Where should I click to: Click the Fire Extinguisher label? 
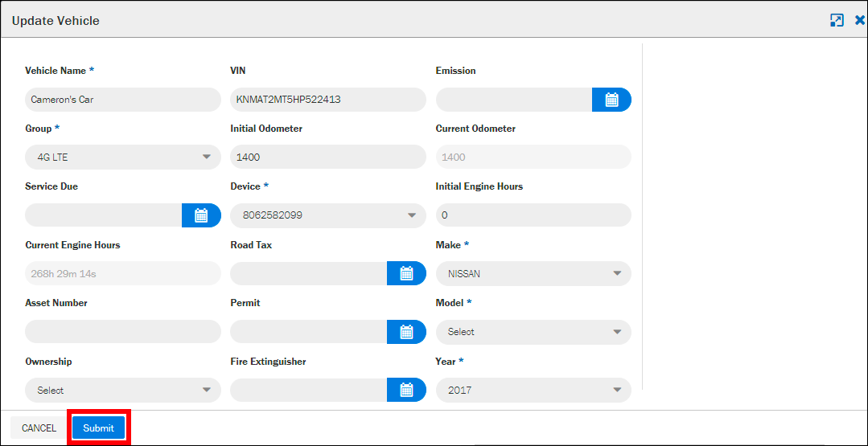point(268,362)
